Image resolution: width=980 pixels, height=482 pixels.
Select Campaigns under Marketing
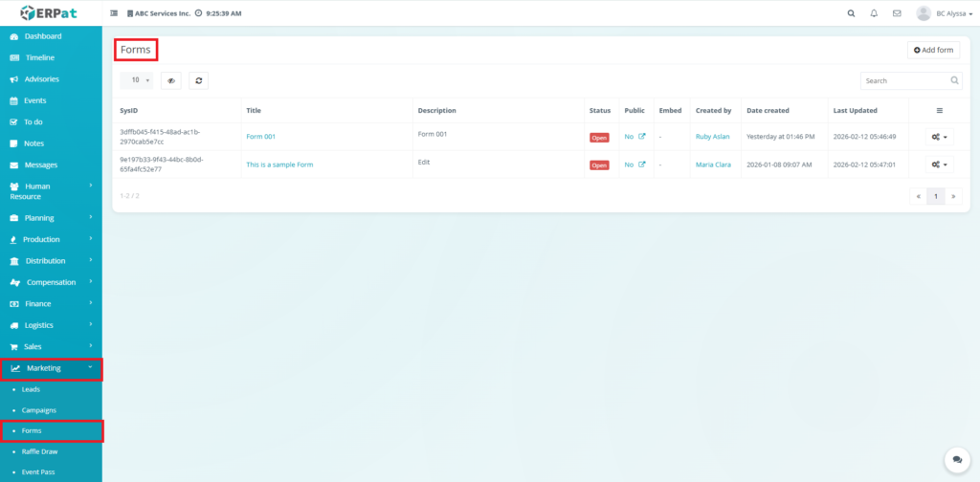[40, 410]
